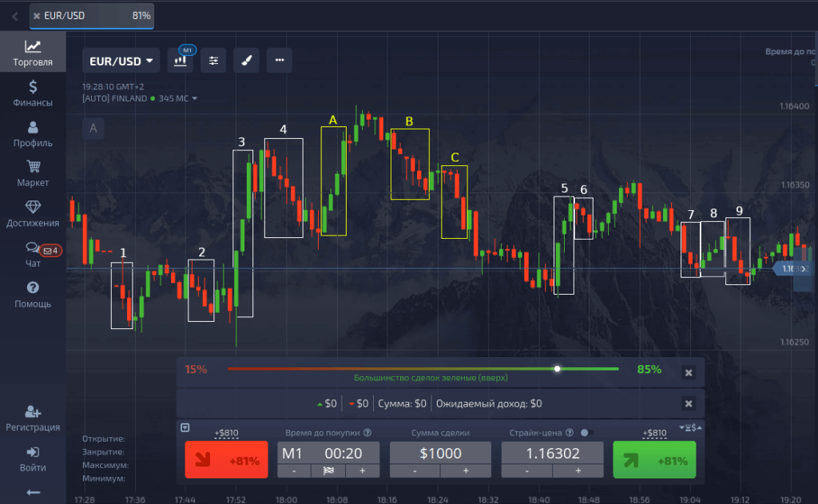This screenshot has width=818, height=504.
Task: Expand the EUR/USD asset dropdown
Action: click(121, 61)
